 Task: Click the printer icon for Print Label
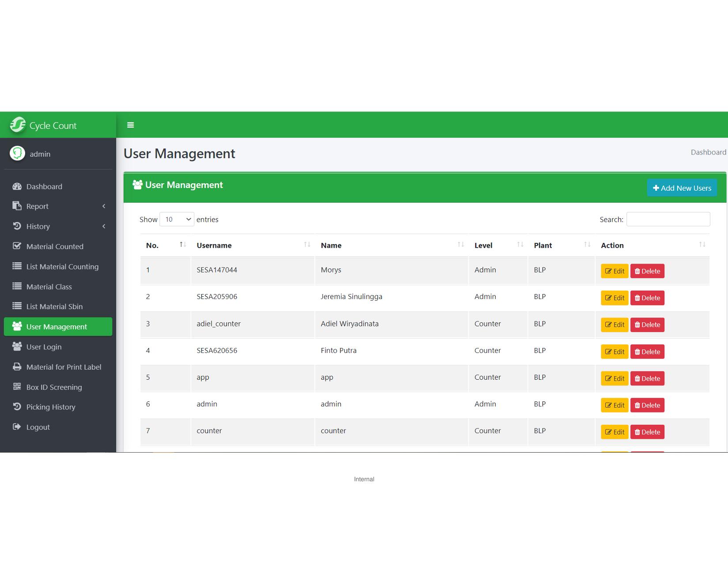click(17, 367)
